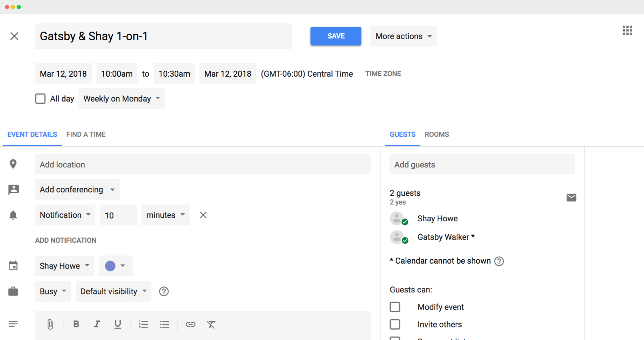Allow guests to Modify event
The width and height of the screenshot is (644, 340).
tap(395, 307)
